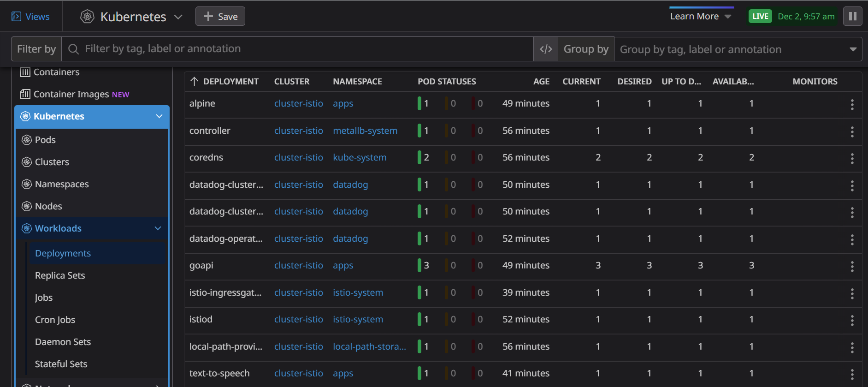
Task: Collapse the Workloads submenu chevron
Action: coord(158,228)
